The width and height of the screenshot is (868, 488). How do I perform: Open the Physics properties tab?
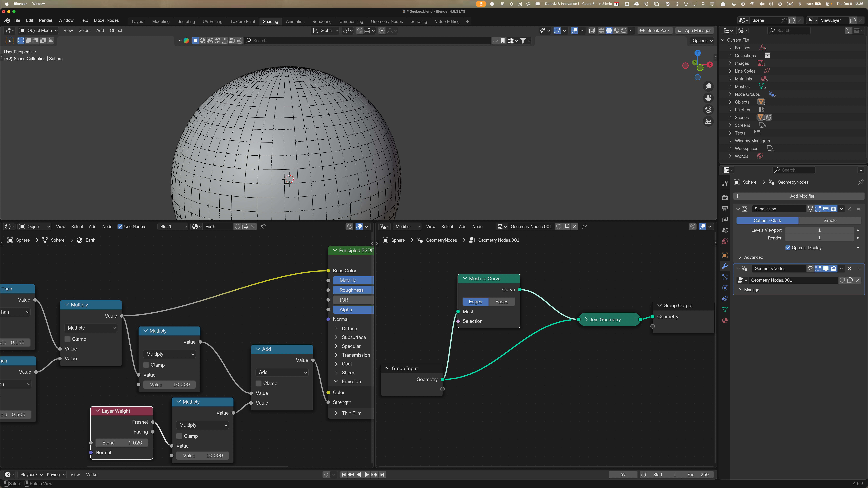click(x=725, y=288)
